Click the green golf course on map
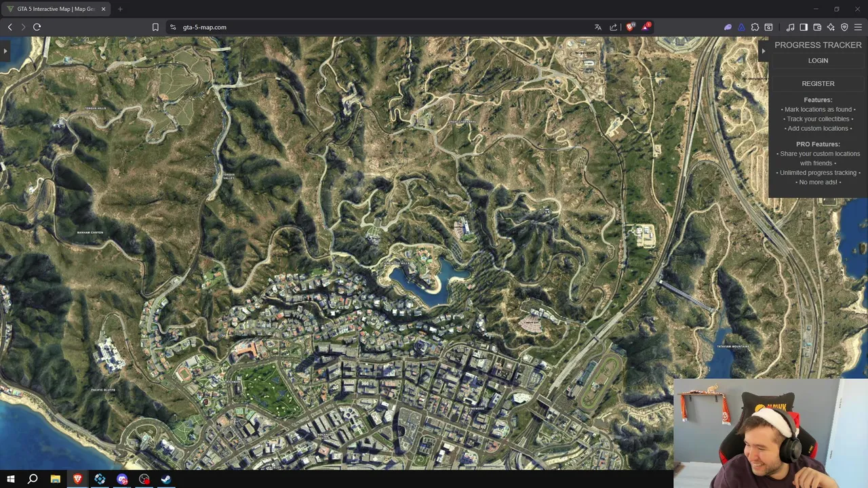 pos(269,390)
